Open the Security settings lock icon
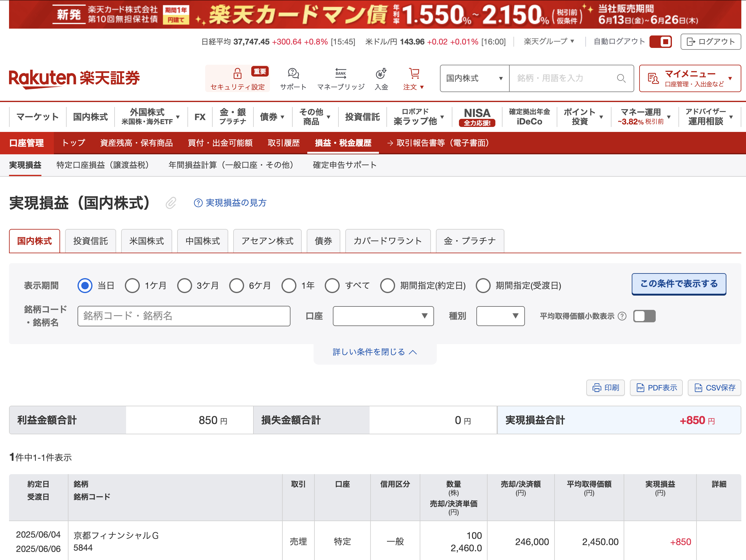The width and height of the screenshot is (746, 560). click(x=238, y=73)
